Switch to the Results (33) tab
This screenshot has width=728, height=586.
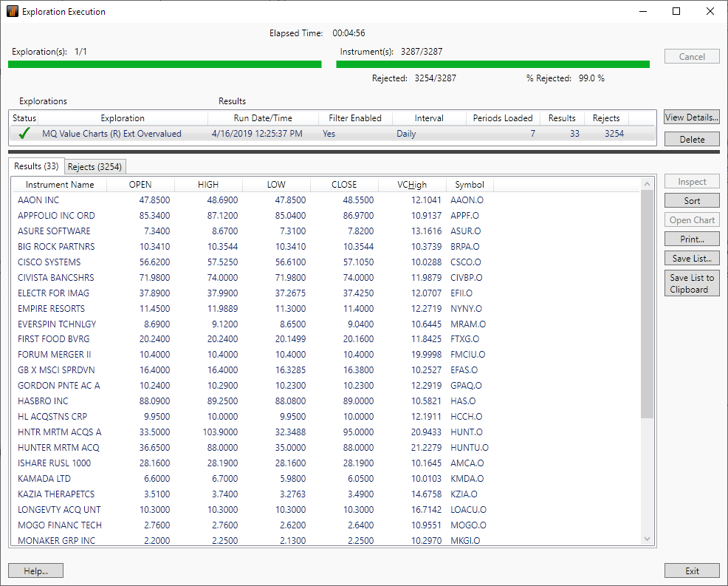(x=36, y=166)
